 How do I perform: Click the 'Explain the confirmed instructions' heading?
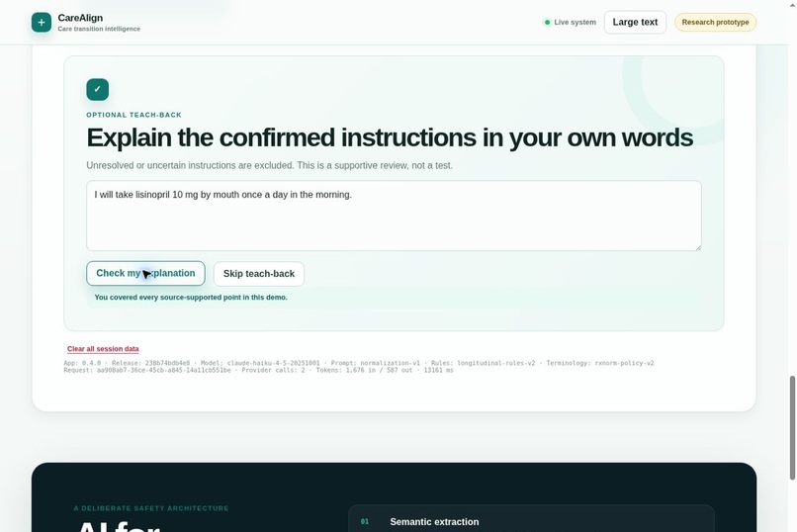390,137
